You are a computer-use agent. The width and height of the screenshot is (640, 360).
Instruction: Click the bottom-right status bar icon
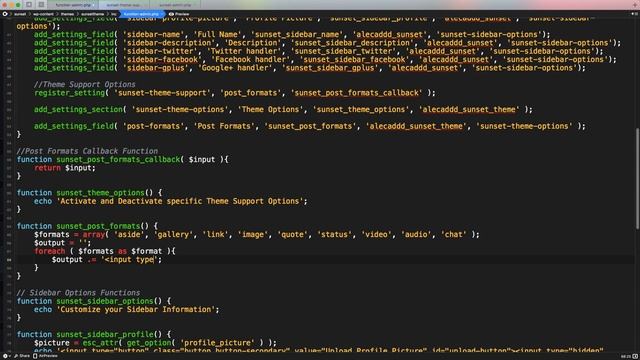636,356
